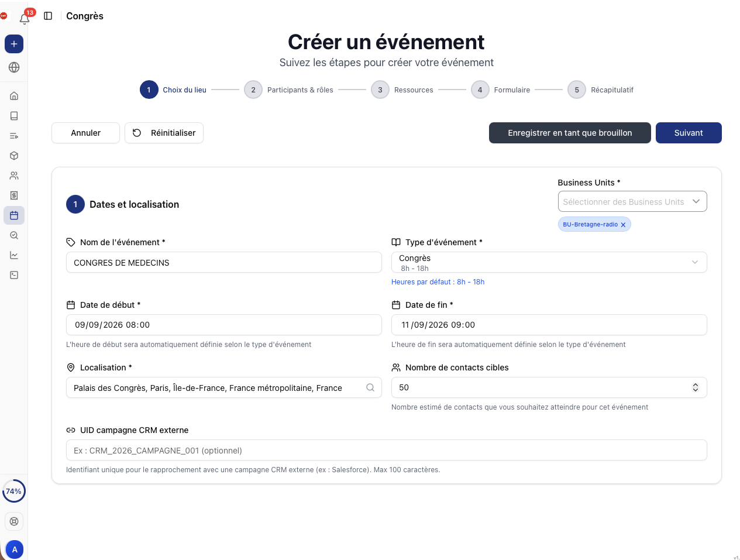Go to step 3 Ressources
Viewport: 740px width, 560px height.
(x=402, y=90)
